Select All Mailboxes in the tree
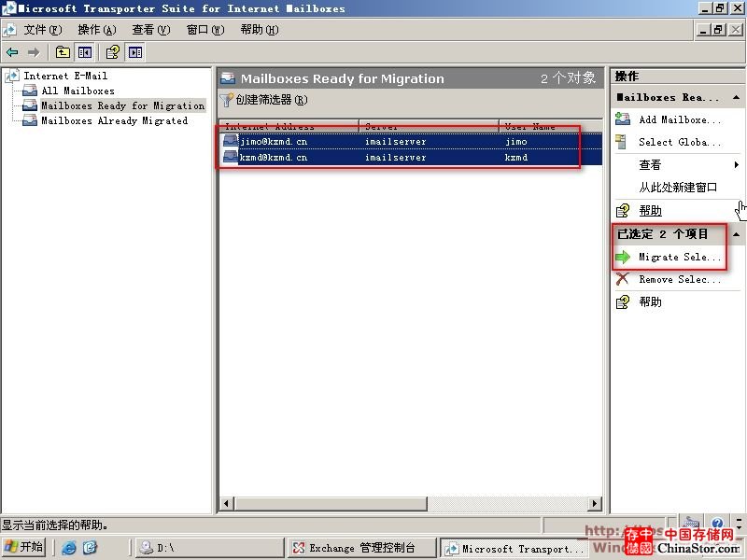 (78, 91)
